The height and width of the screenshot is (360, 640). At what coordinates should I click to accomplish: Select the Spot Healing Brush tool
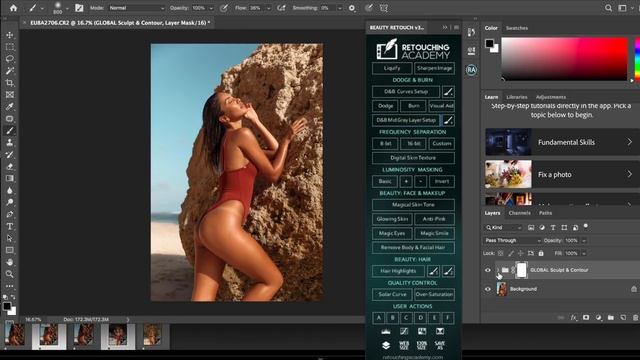click(x=10, y=119)
